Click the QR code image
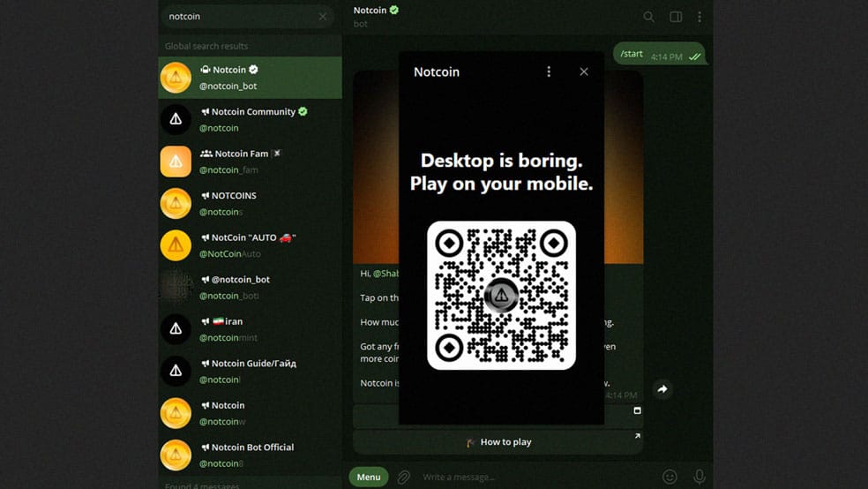This screenshot has width=868, height=489. pyautogui.click(x=501, y=295)
